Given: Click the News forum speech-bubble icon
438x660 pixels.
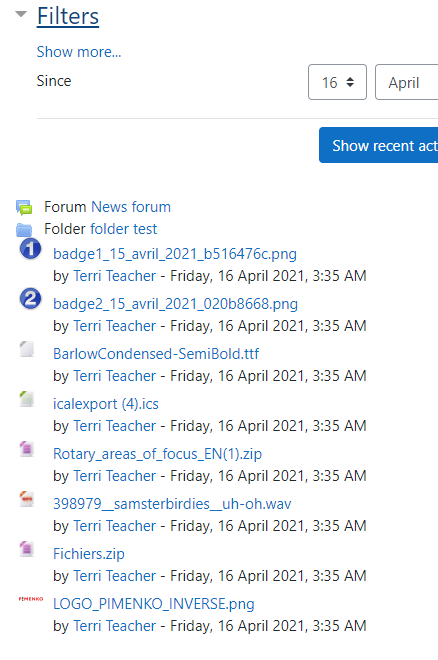Looking at the screenshot, I should tap(24, 207).
